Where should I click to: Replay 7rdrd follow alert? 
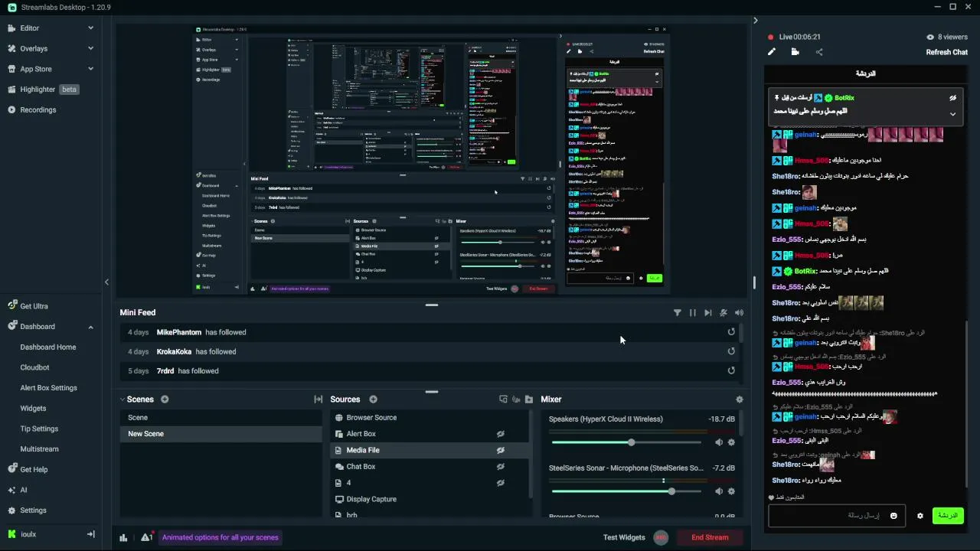(731, 370)
